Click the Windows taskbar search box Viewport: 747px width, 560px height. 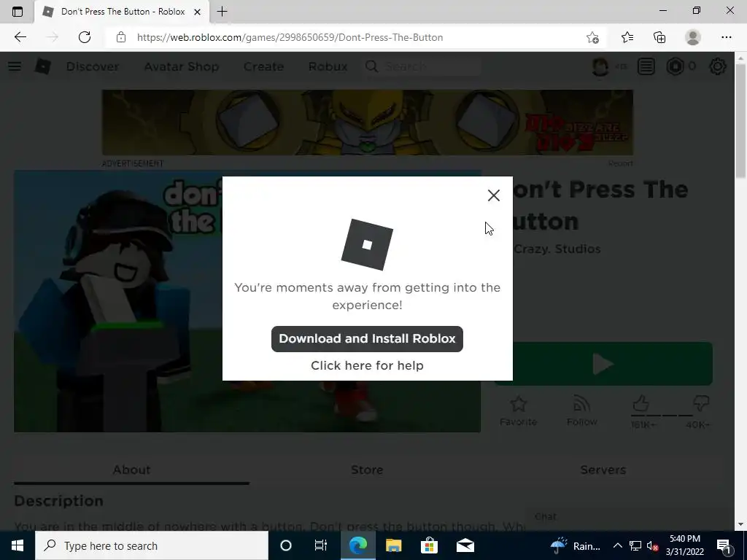click(152, 545)
